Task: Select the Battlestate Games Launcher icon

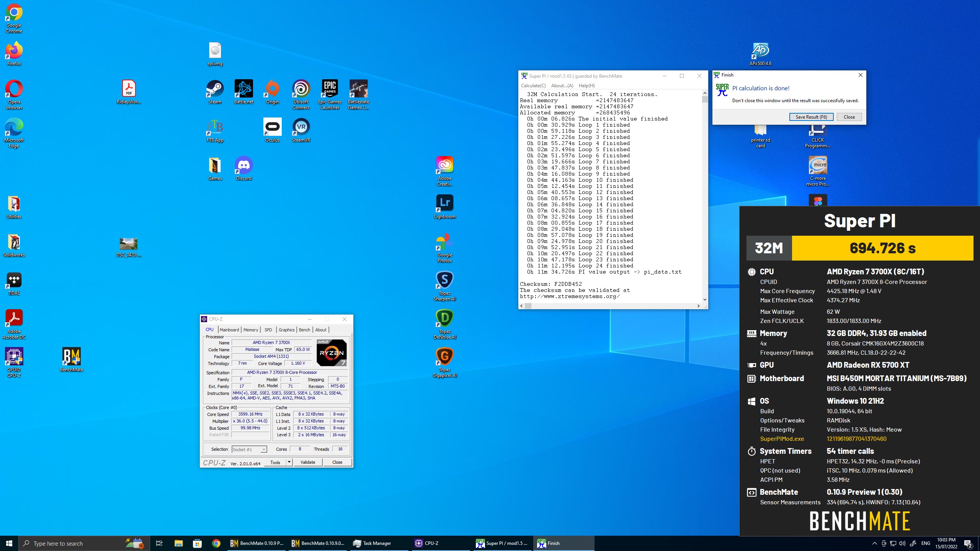Action: pyautogui.click(x=358, y=95)
